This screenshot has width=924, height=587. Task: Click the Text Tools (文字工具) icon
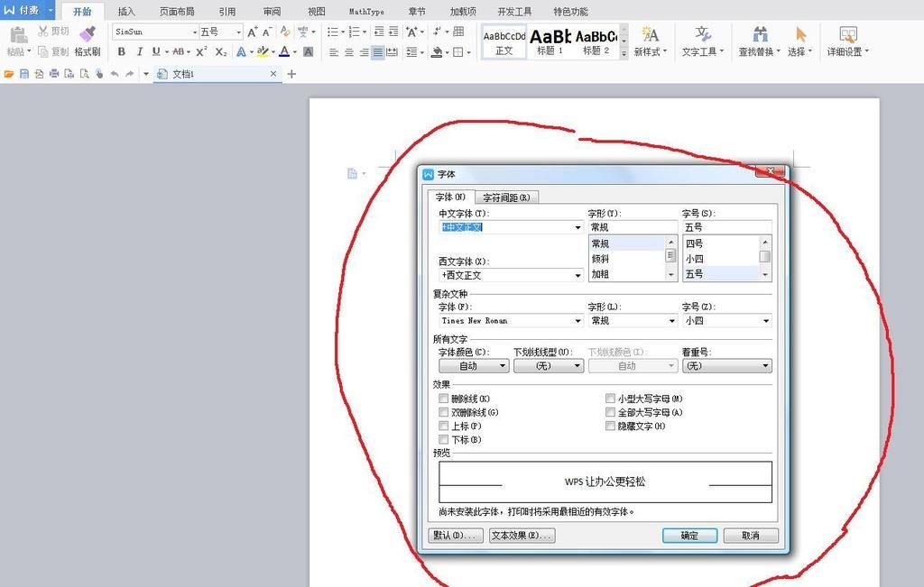(702, 33)
